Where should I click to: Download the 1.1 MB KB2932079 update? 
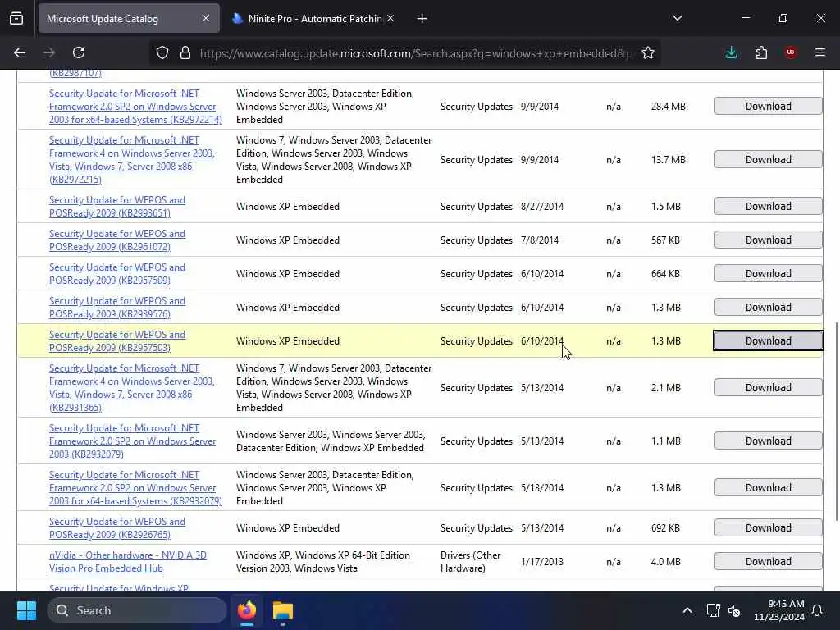pos(768,441)
